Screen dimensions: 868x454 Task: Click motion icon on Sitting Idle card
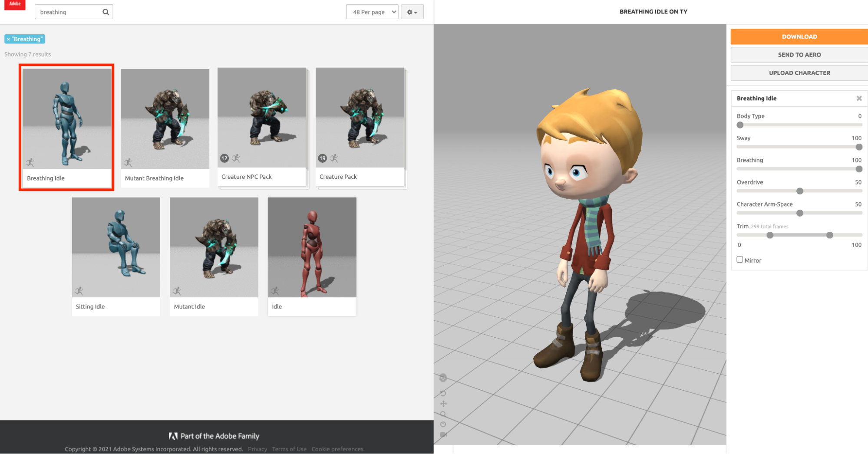[x=79, y=291]
